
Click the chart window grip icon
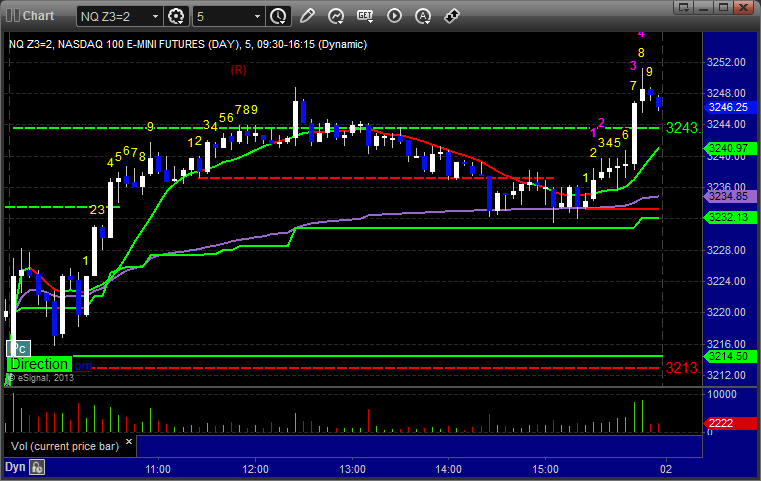[x=13, y=16]
